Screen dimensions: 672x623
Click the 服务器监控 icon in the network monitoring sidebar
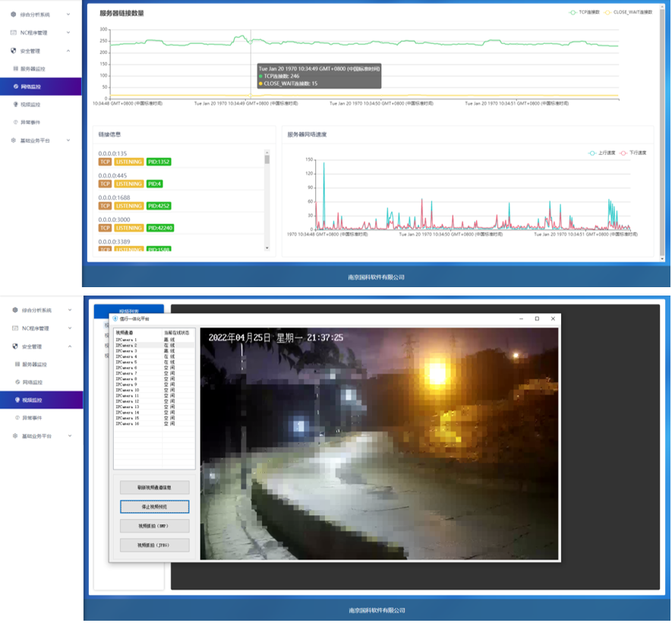[x=17, y=68]
